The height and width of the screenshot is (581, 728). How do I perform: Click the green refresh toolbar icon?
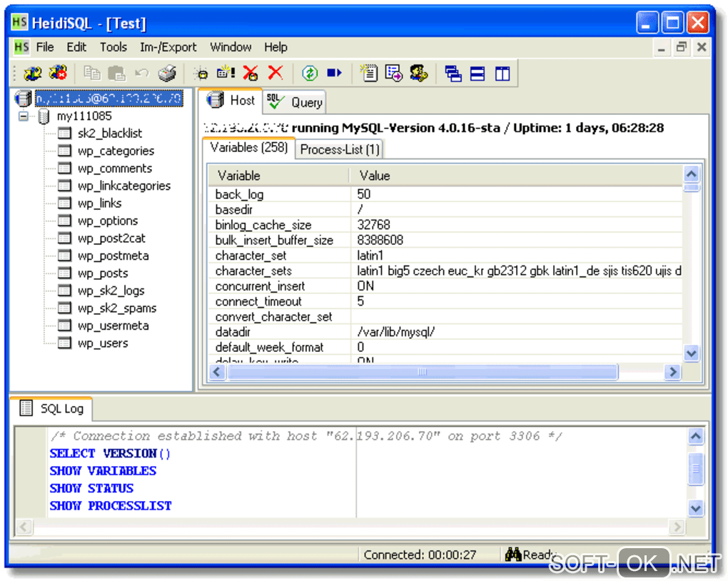pyautogui.click(x=309, y=73)
